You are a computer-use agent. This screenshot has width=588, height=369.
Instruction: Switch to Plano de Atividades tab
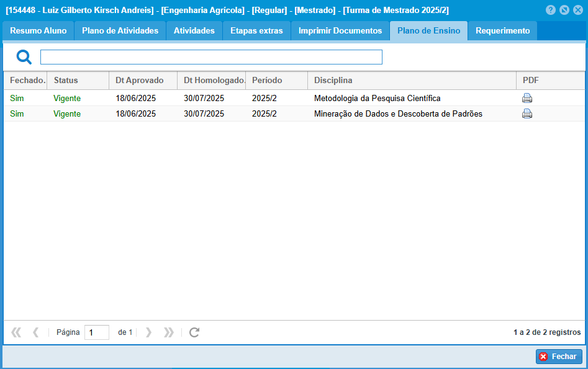(x=120, y=31)
